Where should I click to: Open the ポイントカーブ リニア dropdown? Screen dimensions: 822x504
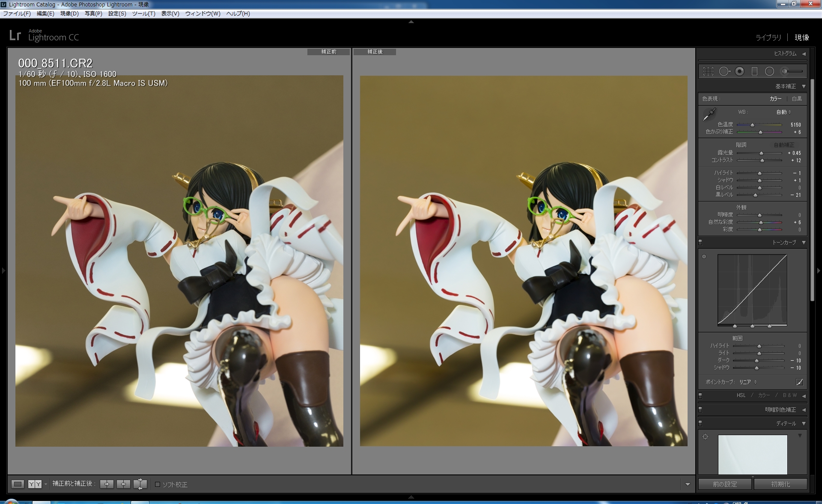click(x=748, y=382)
